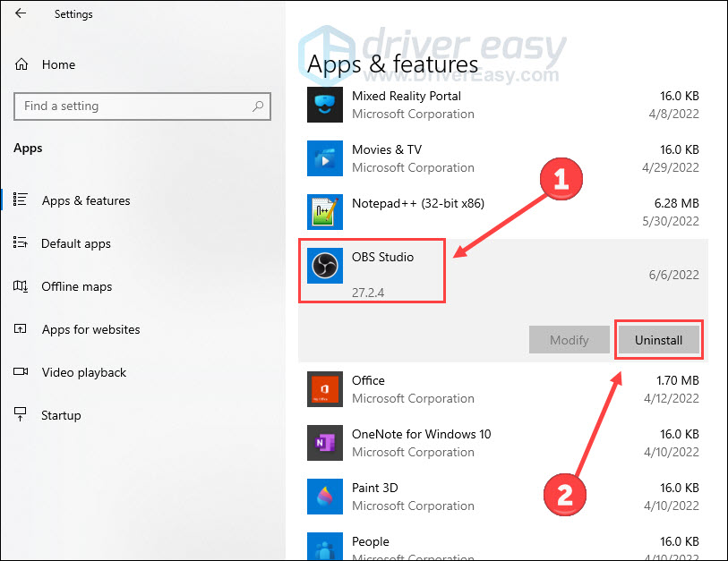Open the Apps & features page
This screenshot has width=728, height=561.
[86, 200]
